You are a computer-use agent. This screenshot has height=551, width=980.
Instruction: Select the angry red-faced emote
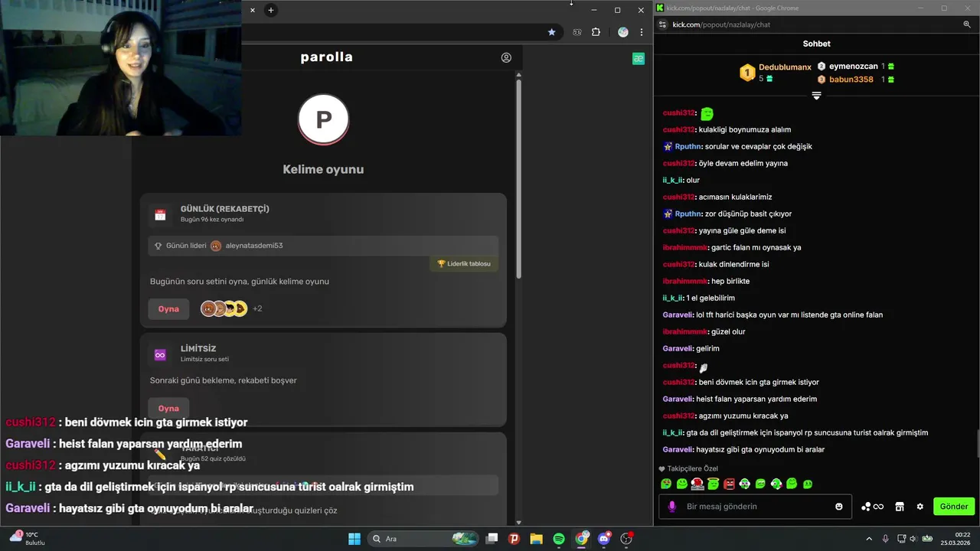[x=729, y=484]
